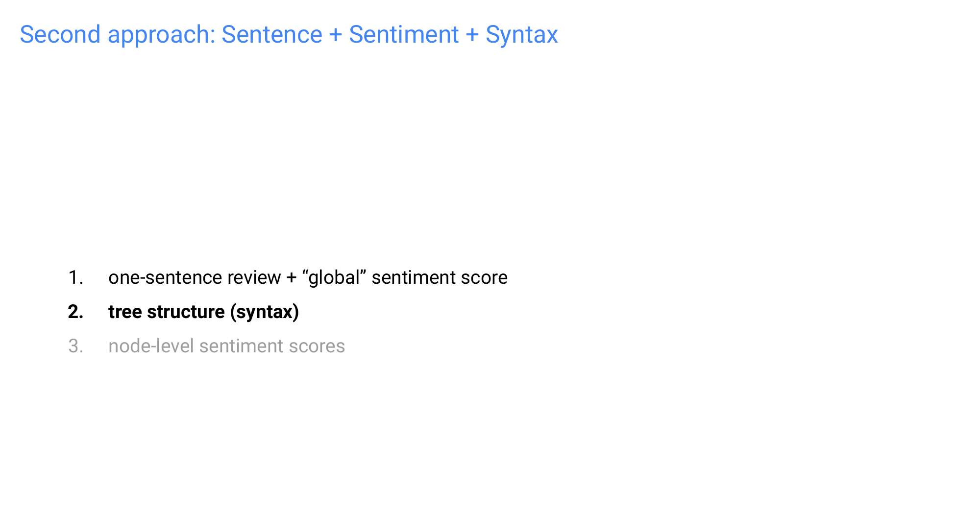Click the plus sign in the first list item
The image size is (980, 518).
coord(292,278)
